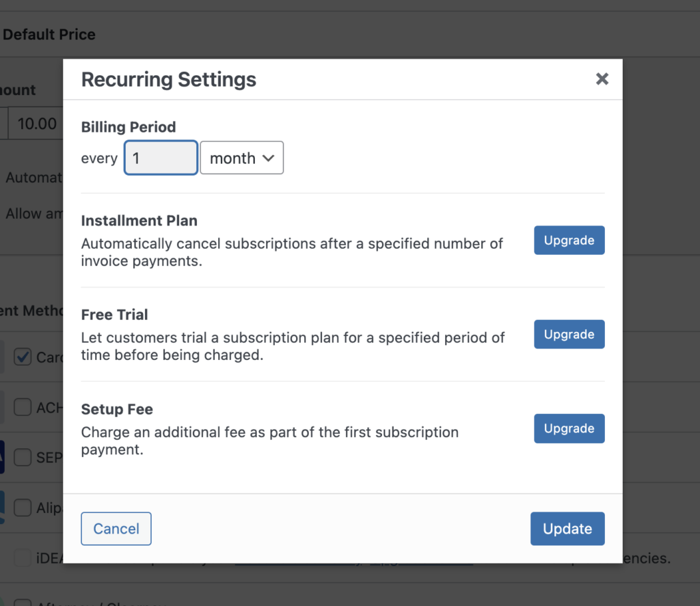Click Upgrade for Installment Plan

(569, 240)
